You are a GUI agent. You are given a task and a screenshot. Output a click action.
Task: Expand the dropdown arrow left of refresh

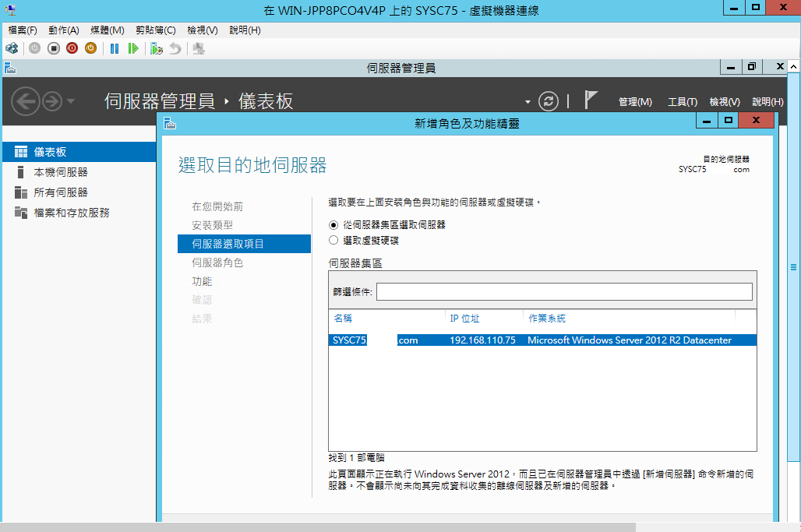528,102
